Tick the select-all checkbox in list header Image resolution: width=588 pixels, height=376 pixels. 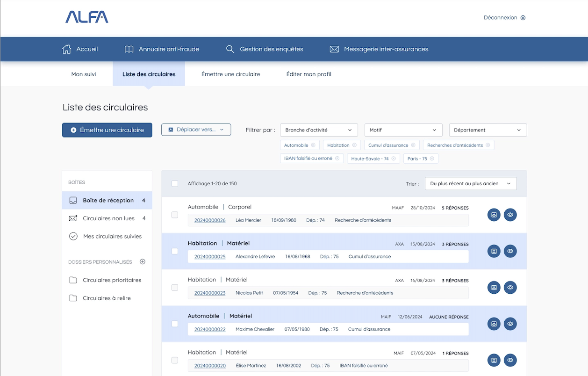pyautogui.click(x=175, y=184)
